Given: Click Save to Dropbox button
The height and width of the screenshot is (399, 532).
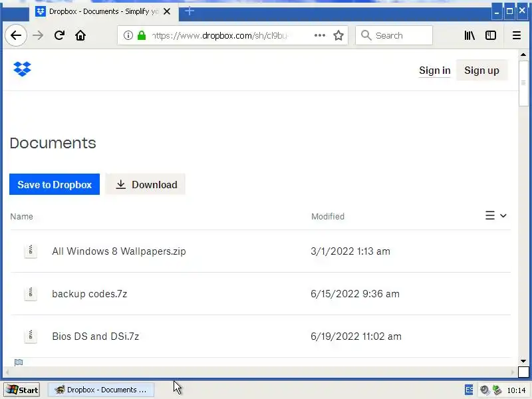Looking at the screenshot, I should click(x=55, y=184).
